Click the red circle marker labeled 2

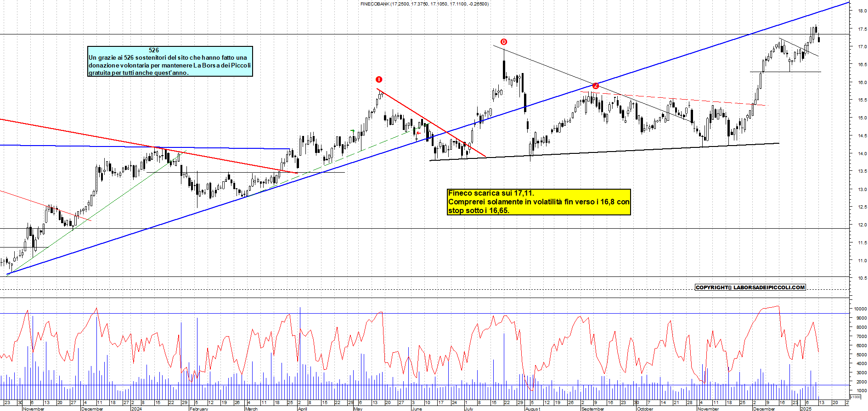(x=596, y=86)
